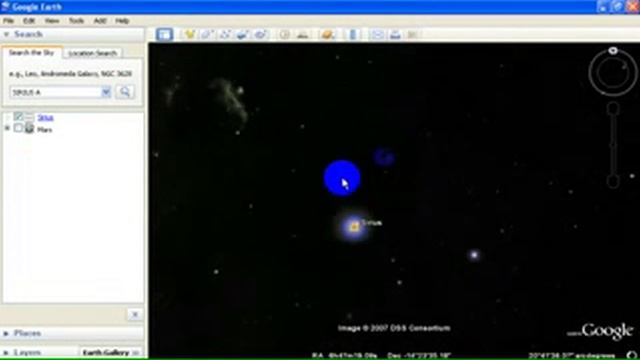Click the magnifier search button
Image resolution: width=640 pixels, height=360 pixels.
click(125, 92)
